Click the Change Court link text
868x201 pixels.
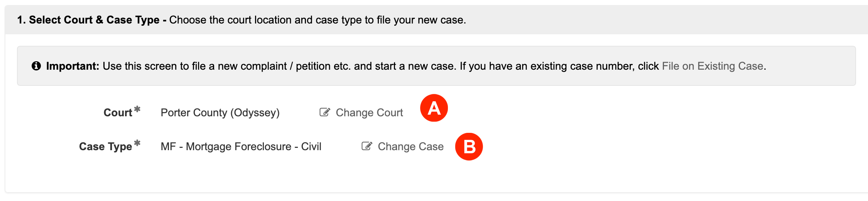point(369,112)
